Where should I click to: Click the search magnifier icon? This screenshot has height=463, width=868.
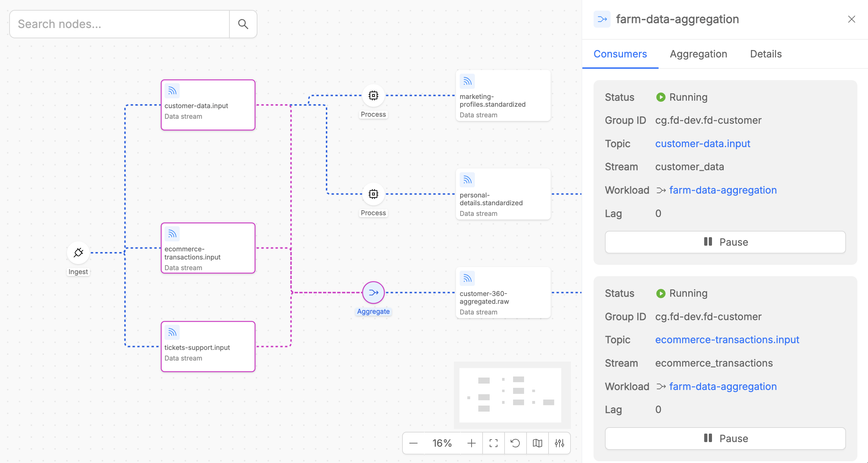[x=243, y=24]
